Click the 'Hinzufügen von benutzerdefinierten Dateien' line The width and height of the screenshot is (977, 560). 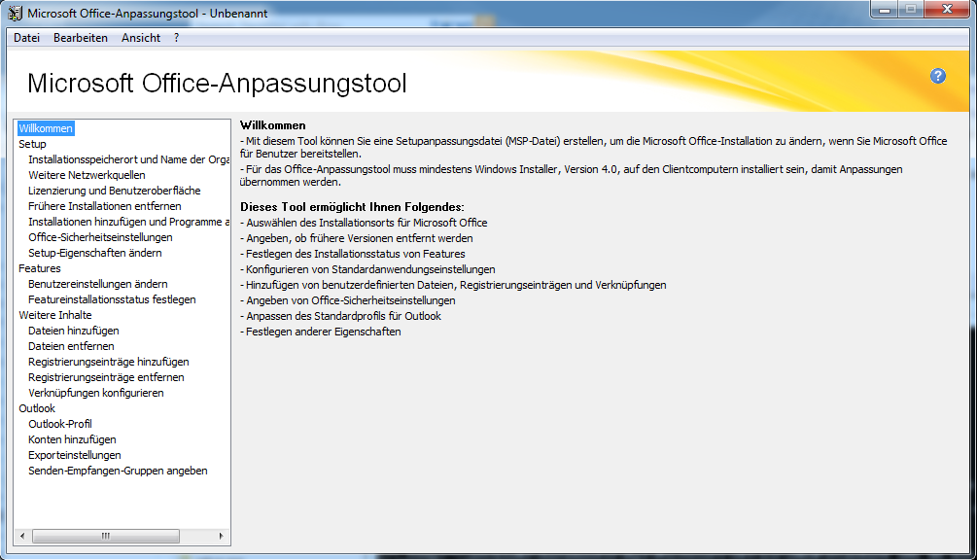click(453, 285)
